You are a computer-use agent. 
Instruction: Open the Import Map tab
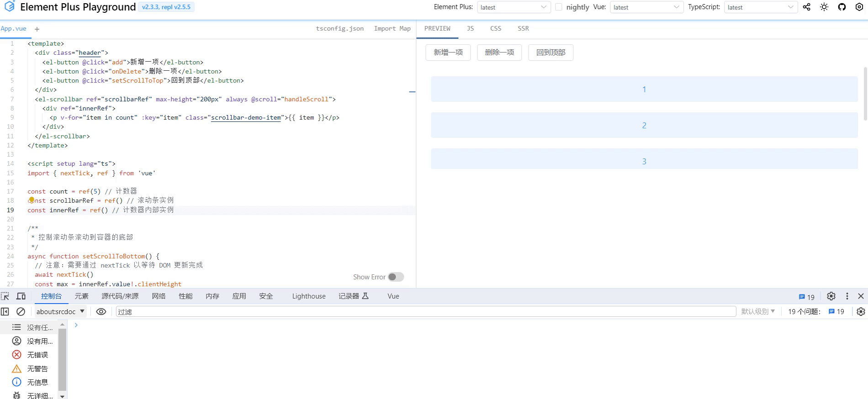point(392,28)
